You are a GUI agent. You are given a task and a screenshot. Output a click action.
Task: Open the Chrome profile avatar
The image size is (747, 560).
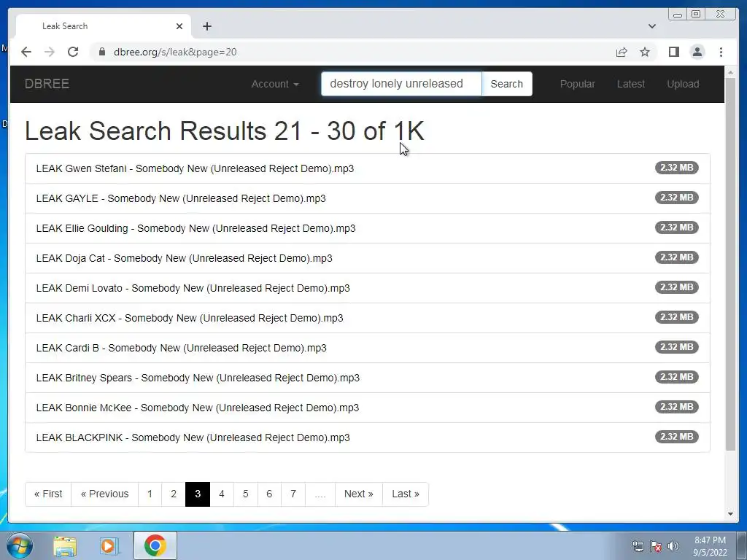tap(697, 52)
